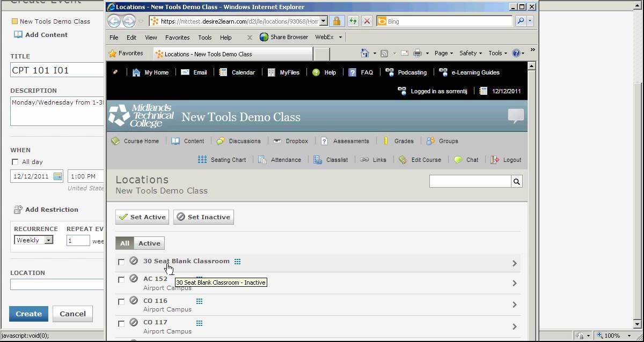Click the Read Mail icon in command bar
644x342 pixels.
[404, 53]
